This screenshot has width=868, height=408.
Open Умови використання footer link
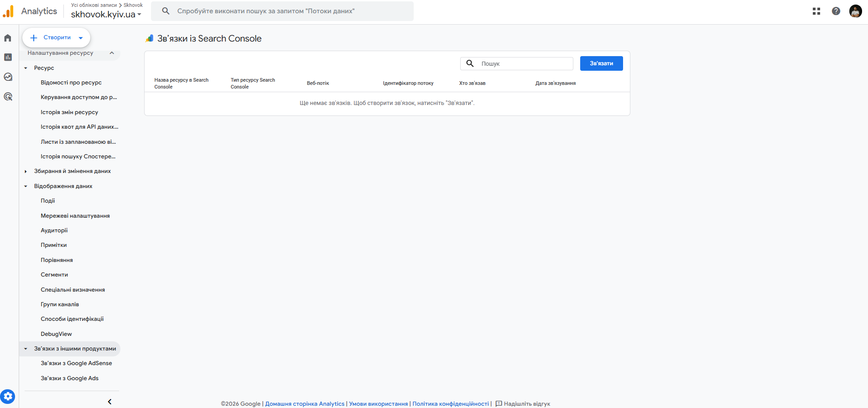click(379, 404)
